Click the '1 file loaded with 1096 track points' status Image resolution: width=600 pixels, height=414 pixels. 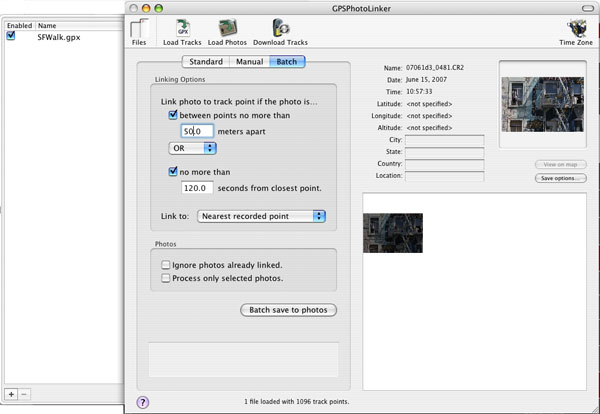click(297, 401)
